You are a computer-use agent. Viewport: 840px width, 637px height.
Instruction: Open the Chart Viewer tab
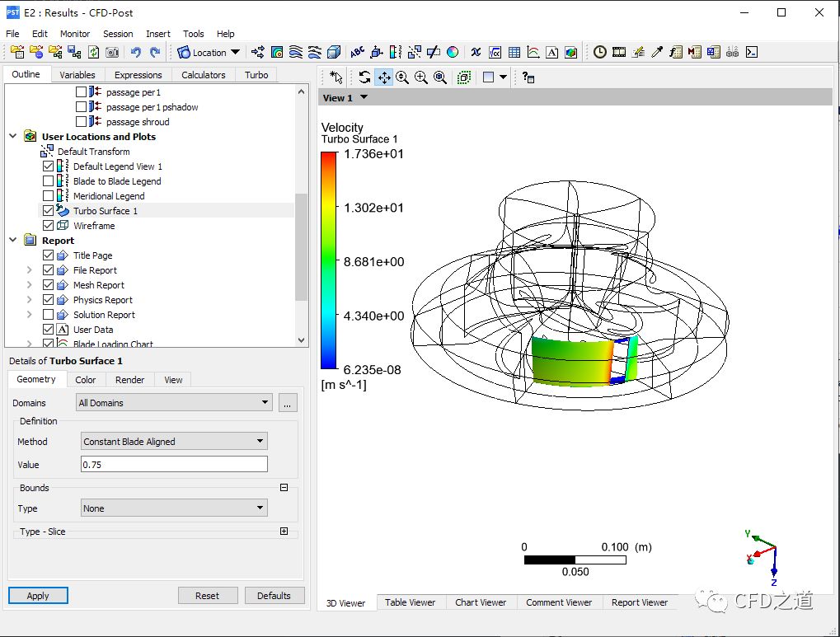(481, 602)
